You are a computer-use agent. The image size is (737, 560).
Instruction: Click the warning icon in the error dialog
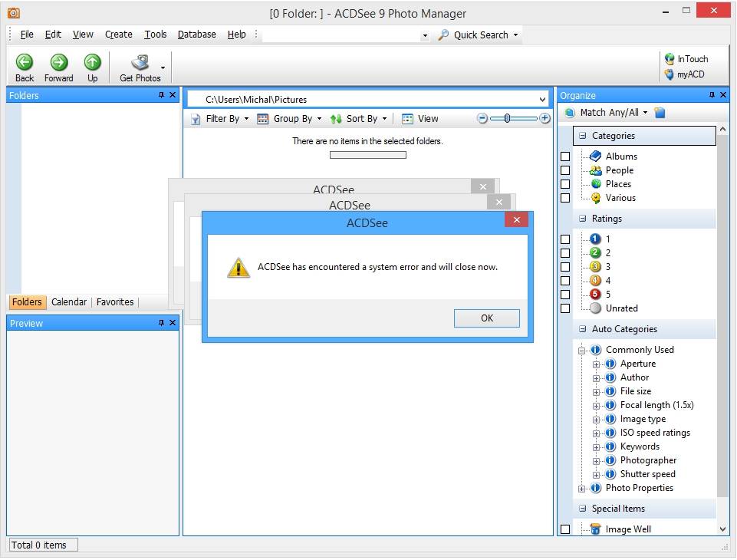pos(239,268)
